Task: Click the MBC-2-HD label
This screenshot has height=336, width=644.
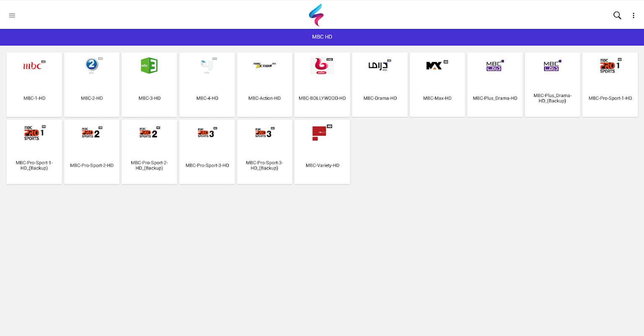Action: point(92,98)
